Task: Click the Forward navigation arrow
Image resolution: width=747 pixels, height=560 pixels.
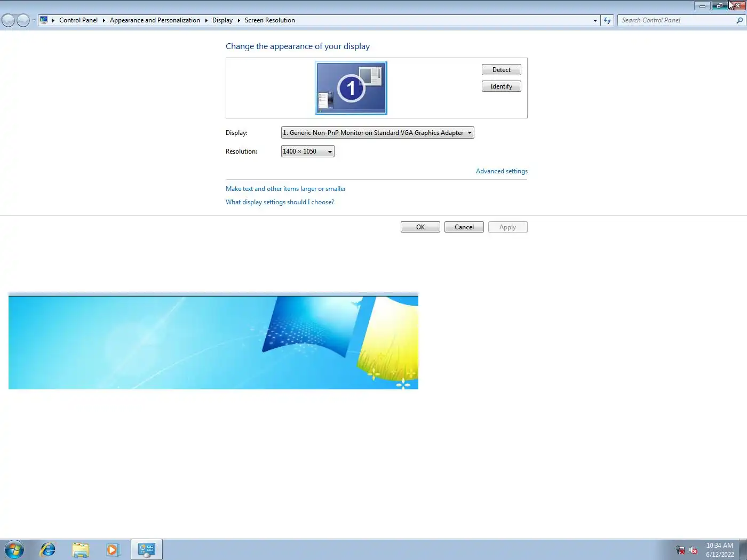Action: pyautogui.click(x=23, y=20)
